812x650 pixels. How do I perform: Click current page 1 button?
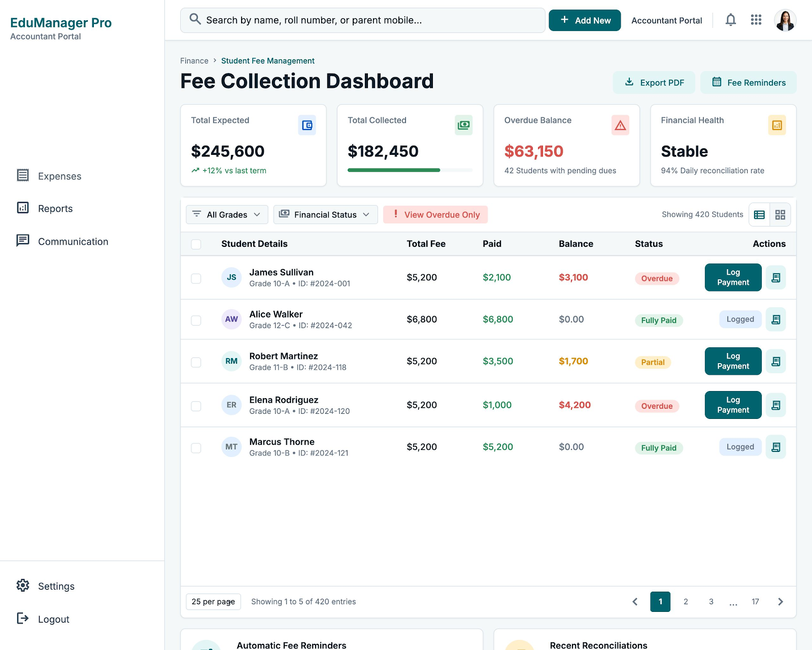click(660, 602)
